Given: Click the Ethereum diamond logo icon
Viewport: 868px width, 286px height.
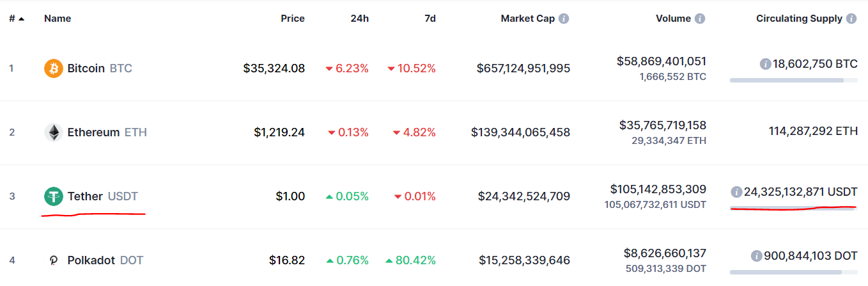Looking at the screenshot, I should point(54,132).
